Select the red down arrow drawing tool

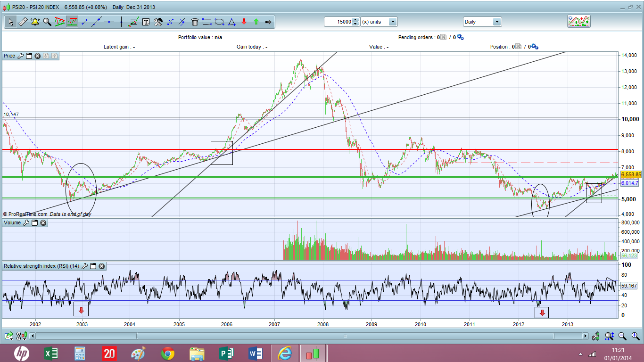tap(244, 22)
